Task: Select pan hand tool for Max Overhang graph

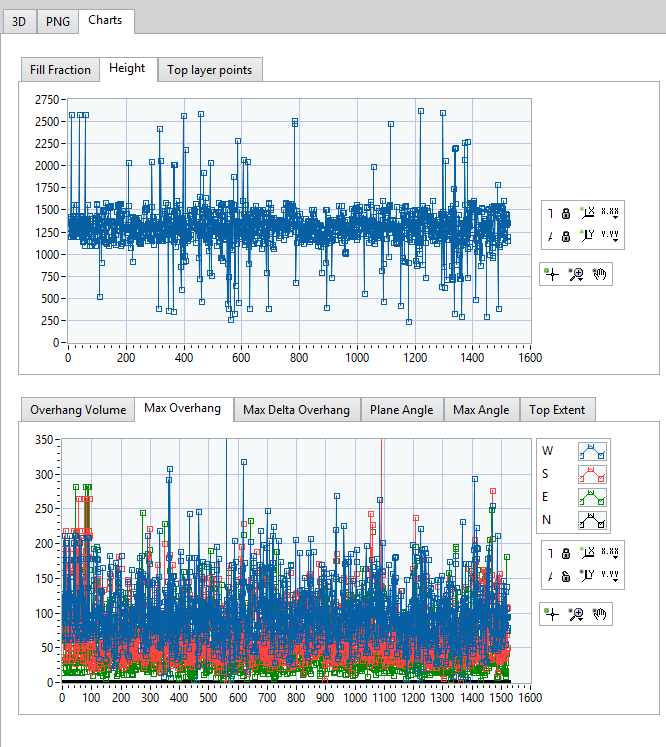Action: point(600,615)
